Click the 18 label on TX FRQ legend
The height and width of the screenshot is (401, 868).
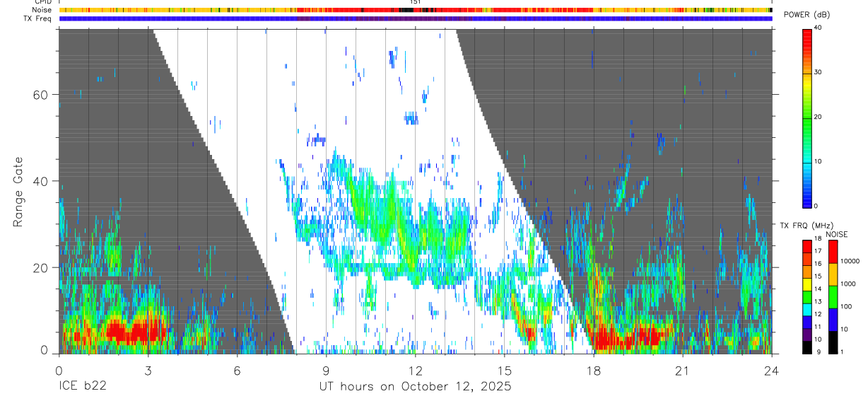click(818, 238)
